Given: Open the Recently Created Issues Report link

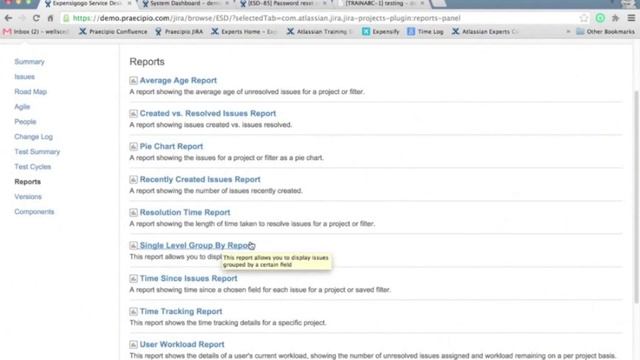Looking at the screenshot, I should 200,180.
